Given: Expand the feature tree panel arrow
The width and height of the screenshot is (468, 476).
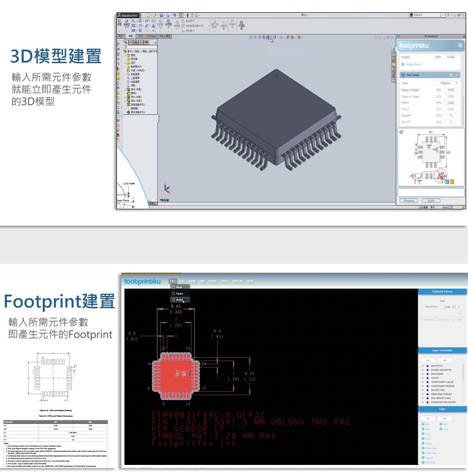Looking at the screenshot, I should pyautogui.click(x=156, y=43).
